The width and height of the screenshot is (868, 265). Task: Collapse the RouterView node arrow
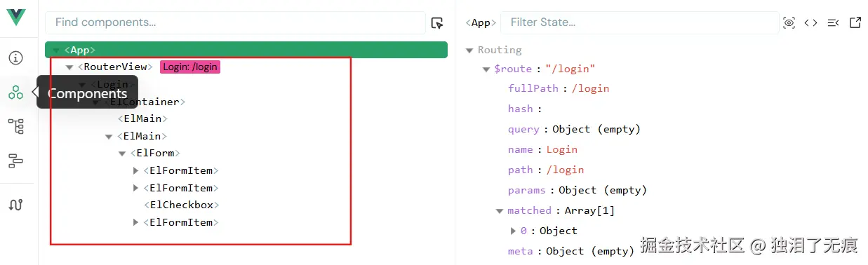69,67
